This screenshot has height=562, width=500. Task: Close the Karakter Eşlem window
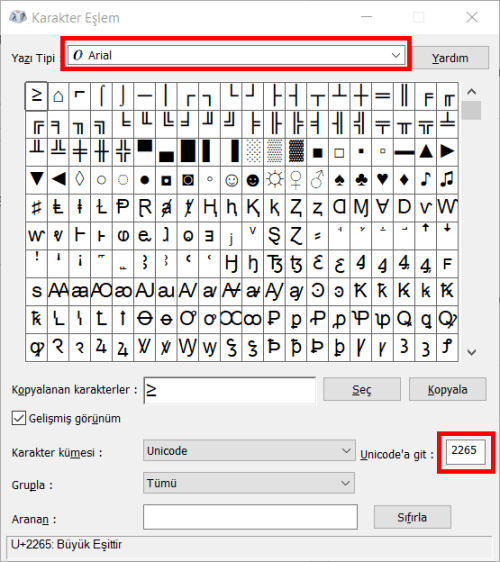point(472,17)
